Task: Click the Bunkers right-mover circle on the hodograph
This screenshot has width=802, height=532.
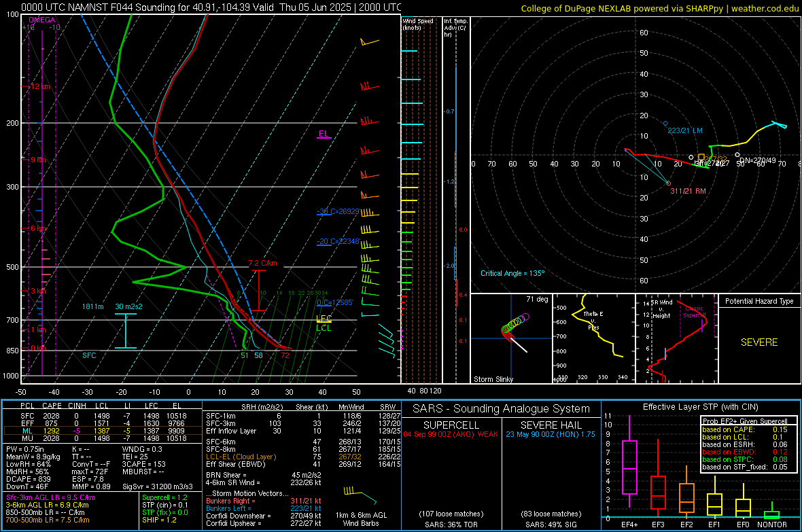Action: click(668, 183)
